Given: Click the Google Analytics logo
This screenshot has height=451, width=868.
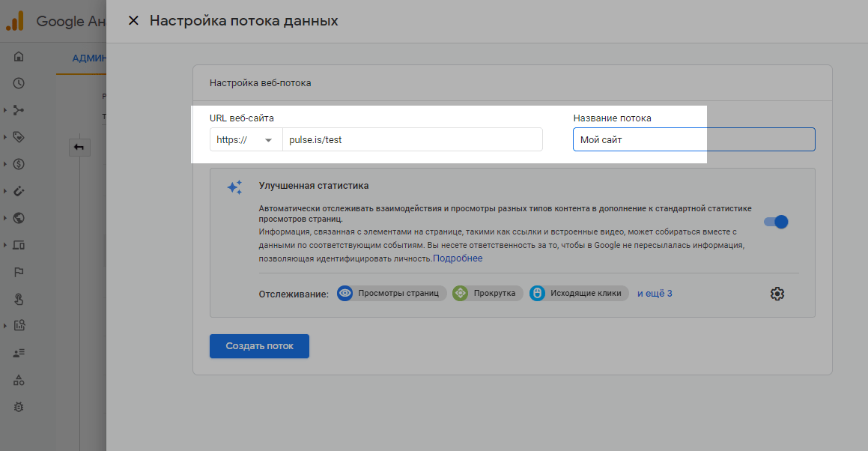Looking at the screenshot, I should tap(15, 21).
